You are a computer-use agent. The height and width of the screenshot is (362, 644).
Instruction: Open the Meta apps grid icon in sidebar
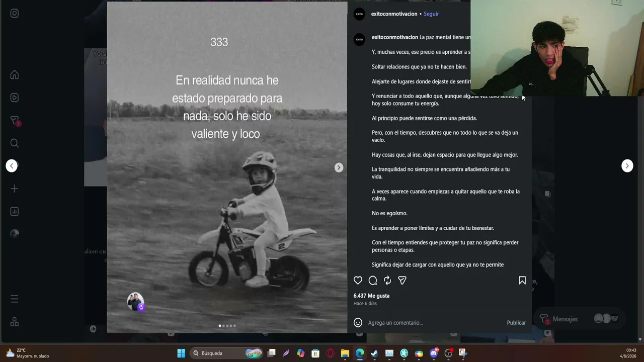pos(15,322)
